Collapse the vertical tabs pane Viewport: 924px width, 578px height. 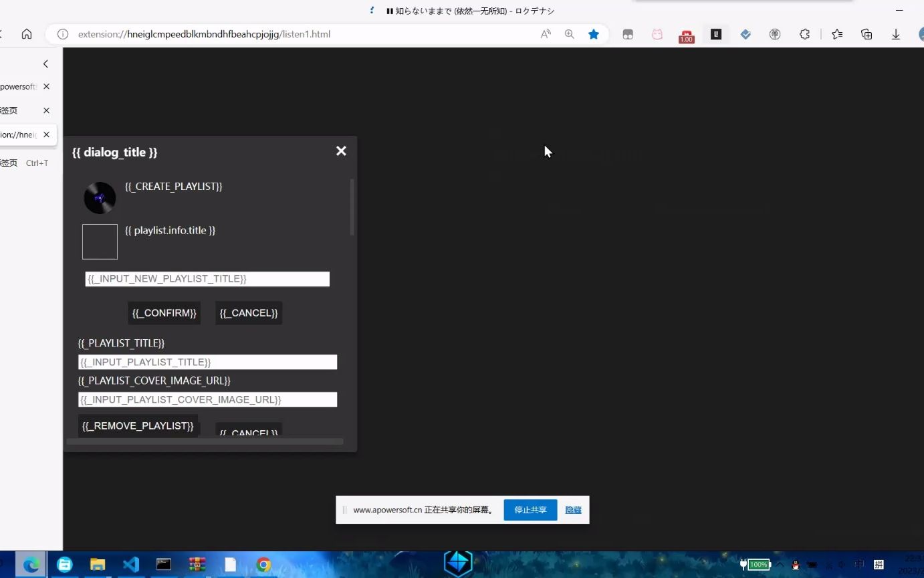45,64
